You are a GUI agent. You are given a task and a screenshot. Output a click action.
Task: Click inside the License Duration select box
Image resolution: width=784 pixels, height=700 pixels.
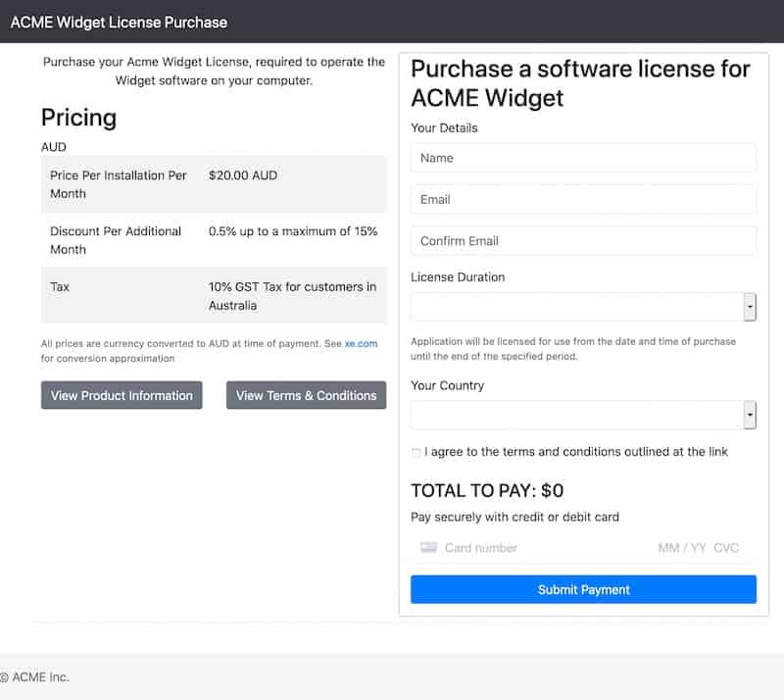tap(583, 307)
